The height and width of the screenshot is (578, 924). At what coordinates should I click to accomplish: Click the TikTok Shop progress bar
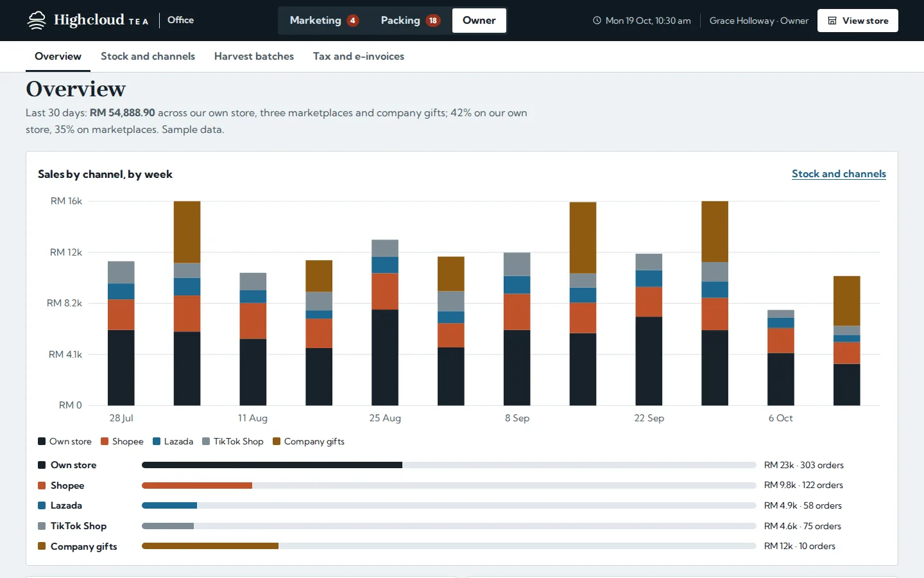(449, 526)
